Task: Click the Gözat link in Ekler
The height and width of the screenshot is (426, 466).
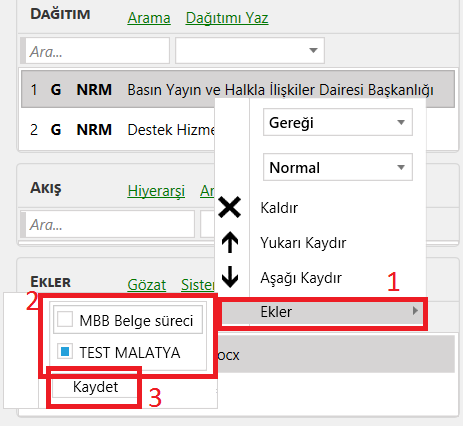Action: [147, 285]
